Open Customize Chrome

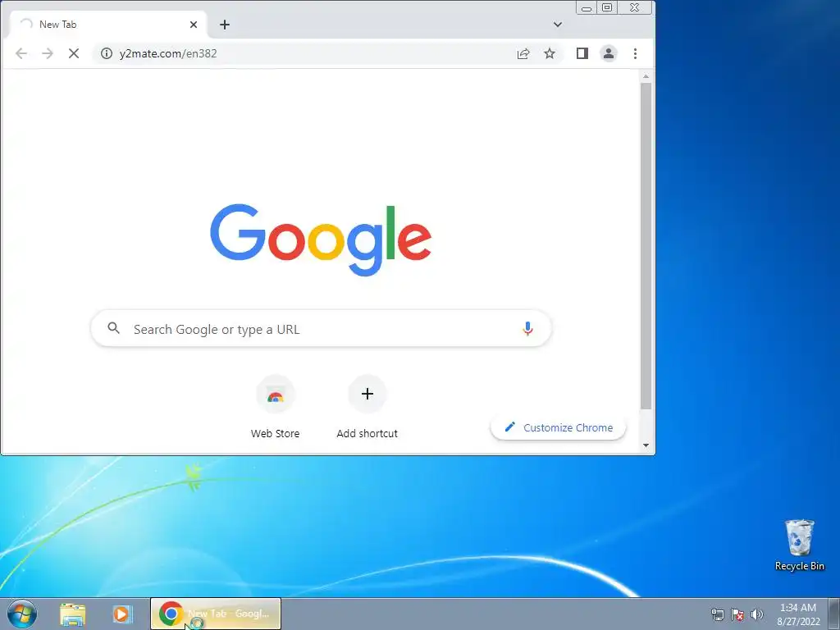tap(558, 427)
